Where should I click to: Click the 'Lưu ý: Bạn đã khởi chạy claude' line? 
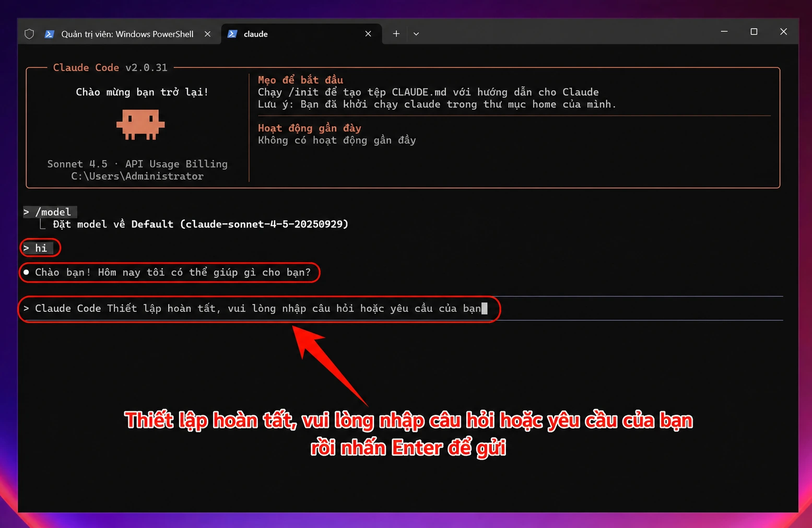(x=437, y=104)
